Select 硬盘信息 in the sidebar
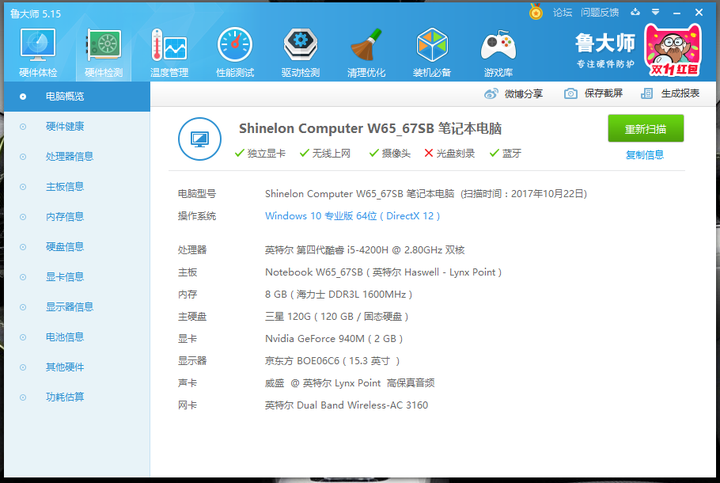This screenshot has width=720, height=483. click(x=77, y=247)
